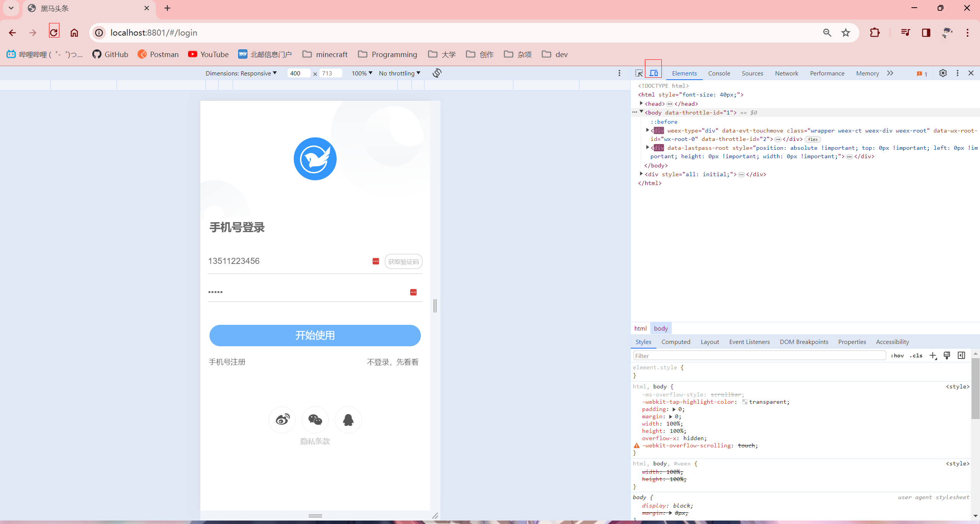Toggle the .cls element classes panel

point(916,355)
